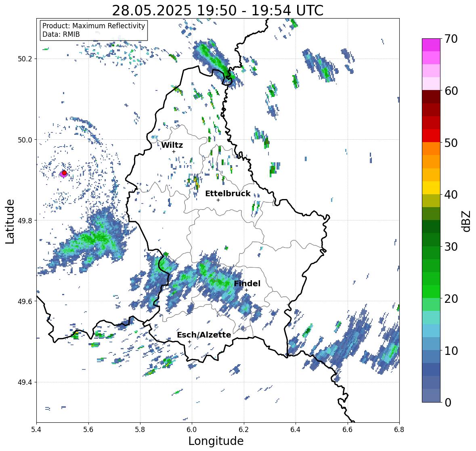Click the colorbar tick label 50
This screenshot has height=451, width=476.
(x=451, y=143)
